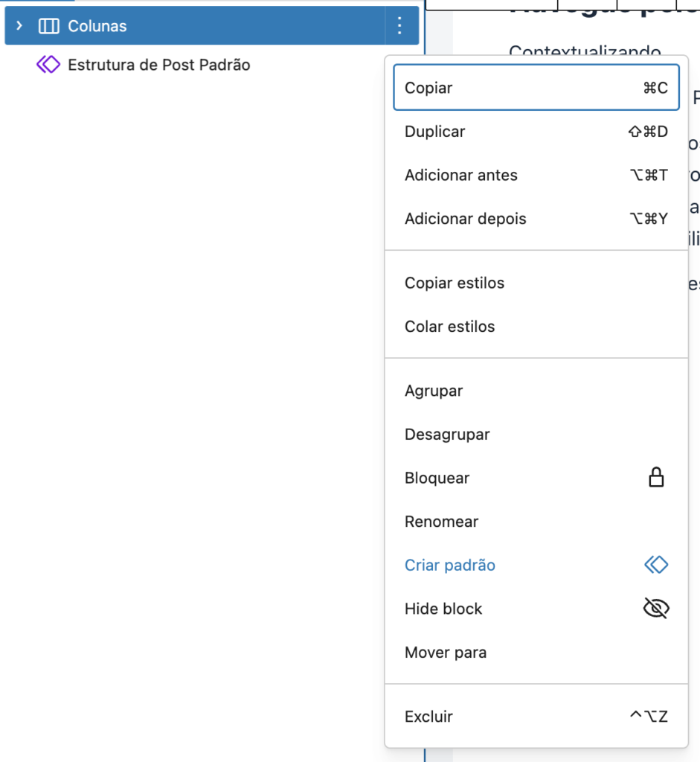Expand the Colunas block chevron
The image size is (700, 762).
[x=19, y=25]
